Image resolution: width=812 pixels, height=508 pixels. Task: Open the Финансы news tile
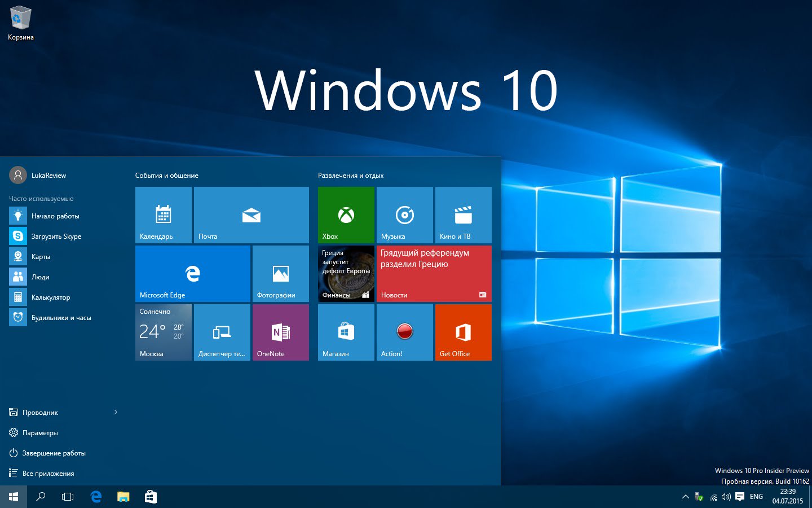pyautogui.click(x=346, y=274)
